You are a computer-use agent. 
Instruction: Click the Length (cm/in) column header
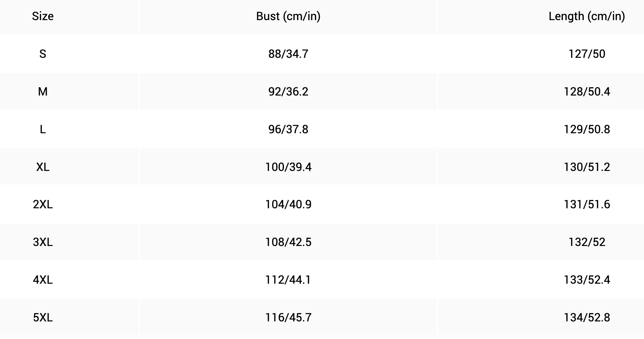pyautogui.click(x=587, y=16)
